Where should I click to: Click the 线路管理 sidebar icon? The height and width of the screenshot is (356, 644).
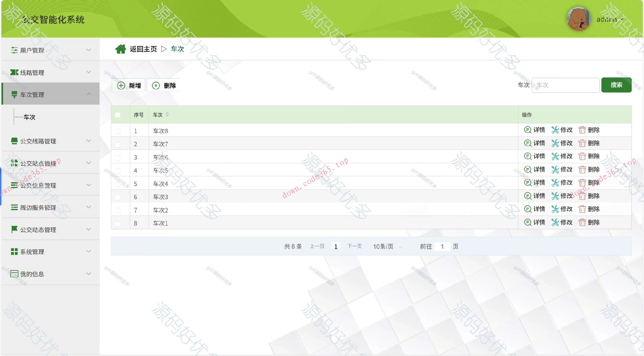tap(14, 72)
